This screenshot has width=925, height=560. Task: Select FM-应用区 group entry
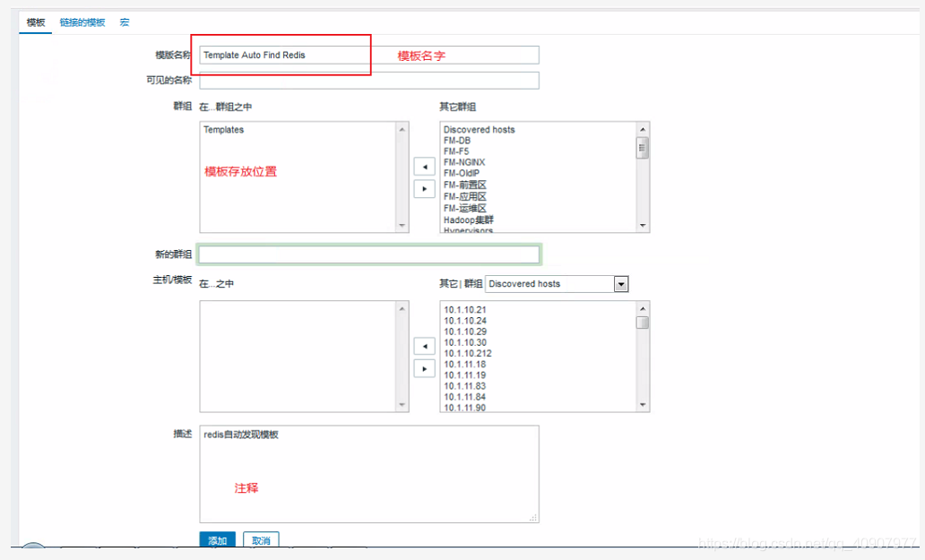tap(465, 196)
